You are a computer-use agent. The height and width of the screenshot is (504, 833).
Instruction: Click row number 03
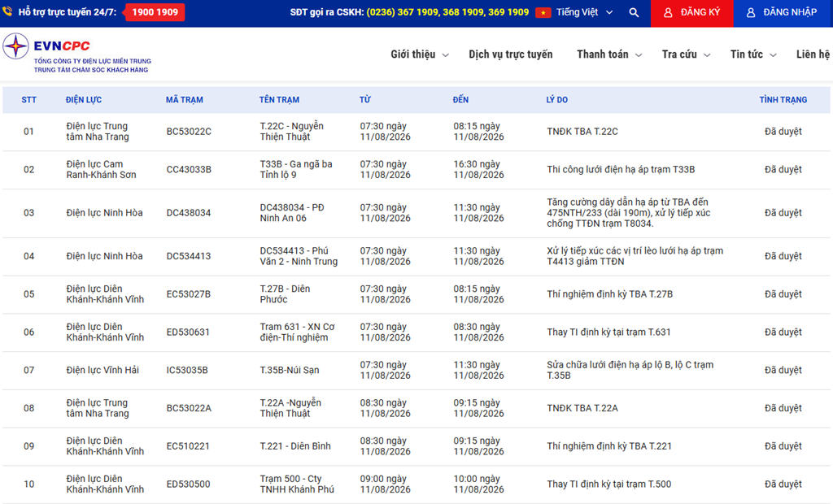click(x=28, y=213)
